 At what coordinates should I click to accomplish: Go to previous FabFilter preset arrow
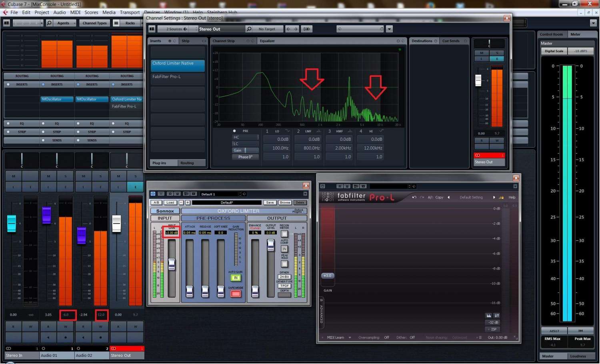(448, 197)
